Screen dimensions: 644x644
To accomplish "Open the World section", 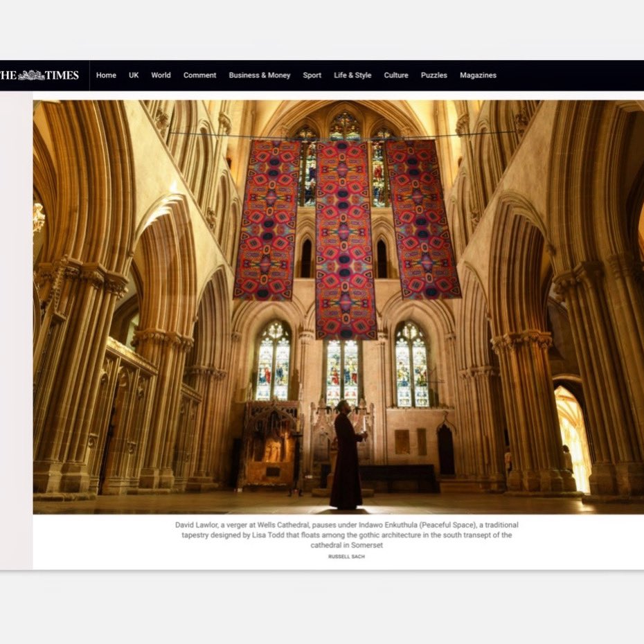I will 161,75.
